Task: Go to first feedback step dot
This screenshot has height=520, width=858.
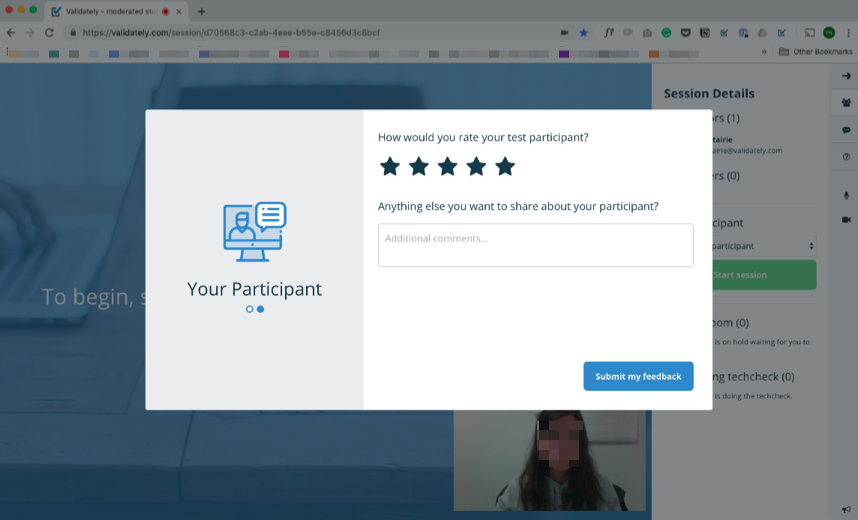Action: (x=250, y=309)
